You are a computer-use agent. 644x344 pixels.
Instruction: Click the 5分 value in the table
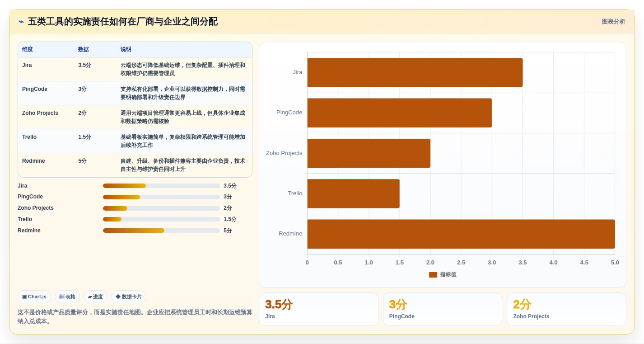(x=82, y=161)
